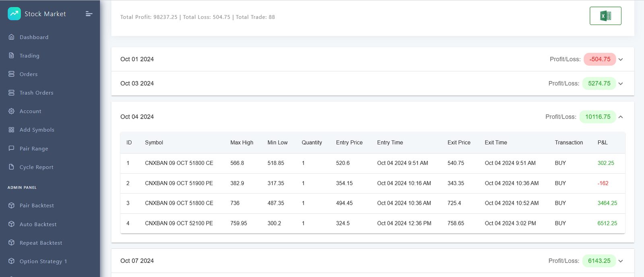Click exit price 758.65
The image size is (644, 277).
tap(456, 223)
